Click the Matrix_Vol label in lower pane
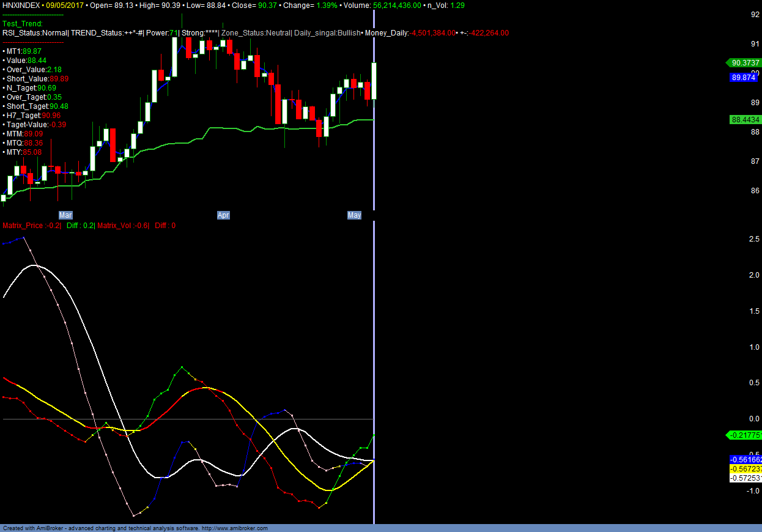Image resolution: width=762 pixels, height=532 pixels. [x=116, y=226]
